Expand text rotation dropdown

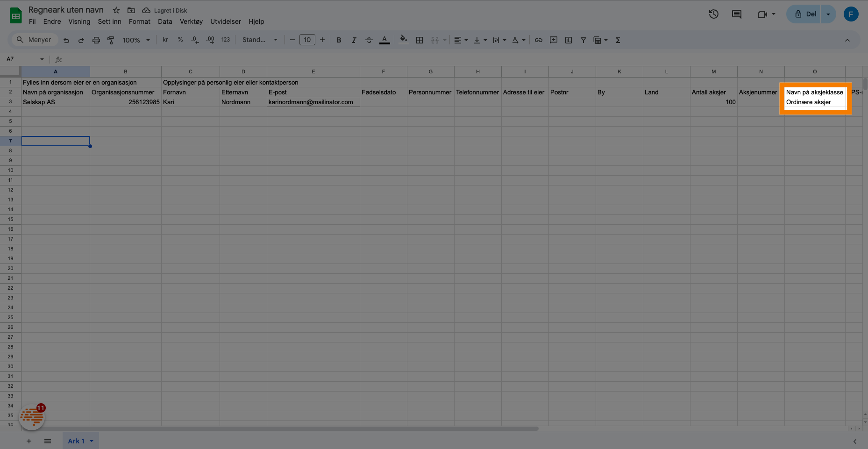coord(523,40)
